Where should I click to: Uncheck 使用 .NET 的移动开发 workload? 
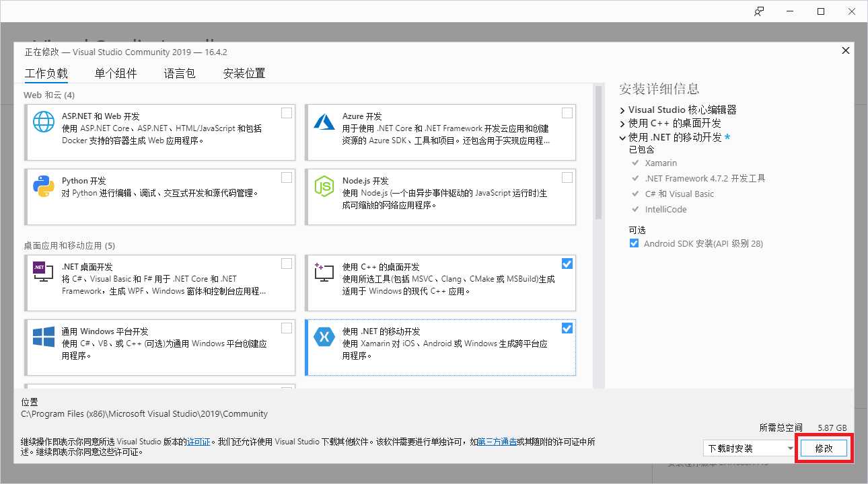[567, 328]
